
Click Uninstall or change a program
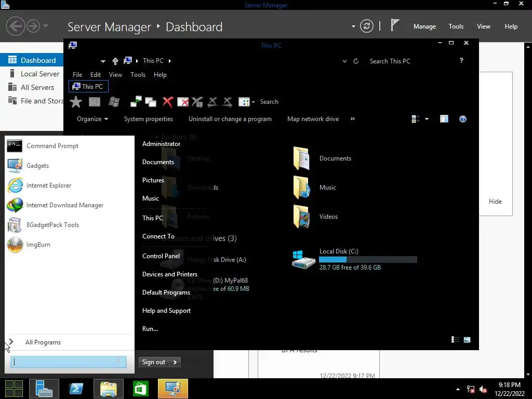click(x=230, y=119)
